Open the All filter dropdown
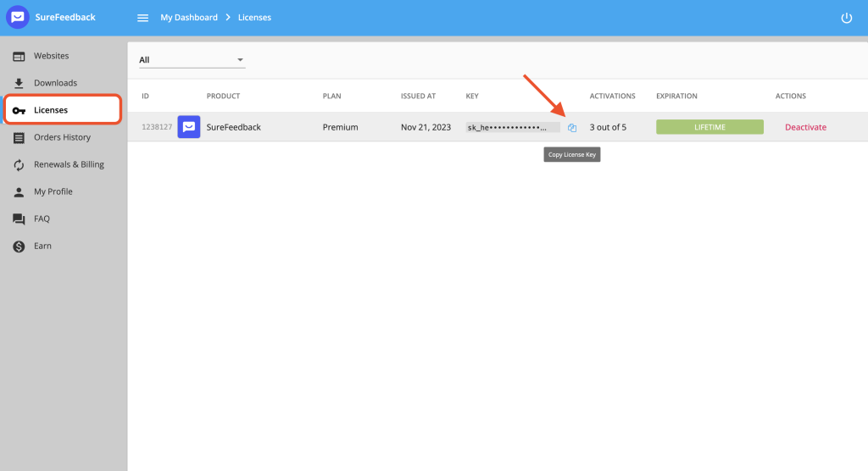 click(x=192, y=60)
